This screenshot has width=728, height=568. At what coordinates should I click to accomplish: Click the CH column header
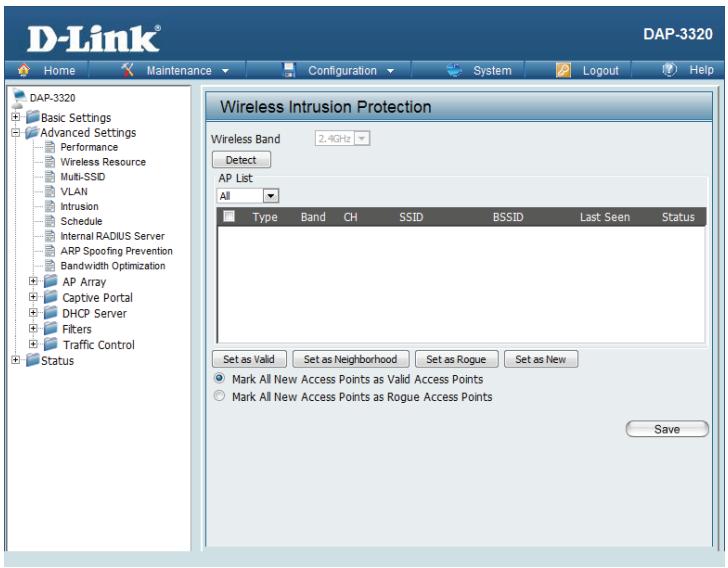351,217
